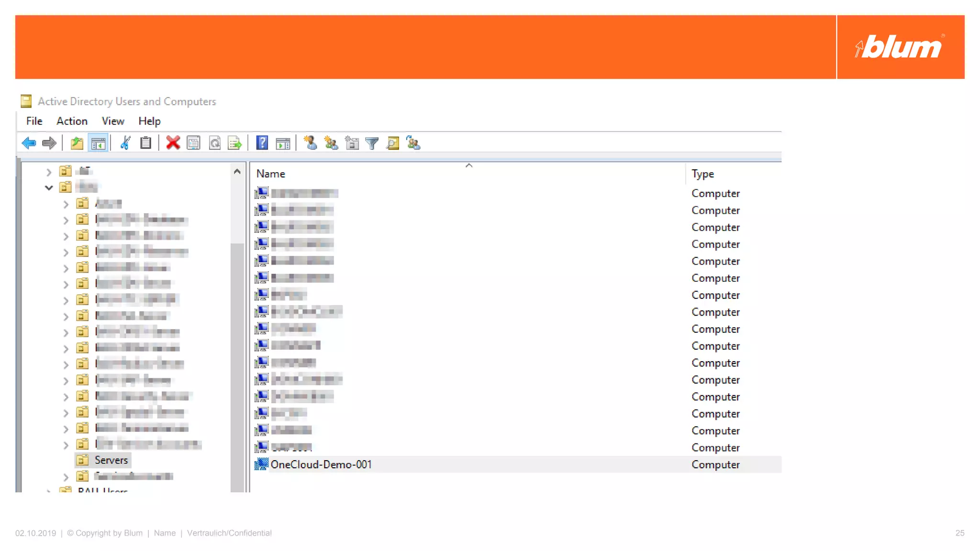Click the Create new group icon

pos(331,143)
